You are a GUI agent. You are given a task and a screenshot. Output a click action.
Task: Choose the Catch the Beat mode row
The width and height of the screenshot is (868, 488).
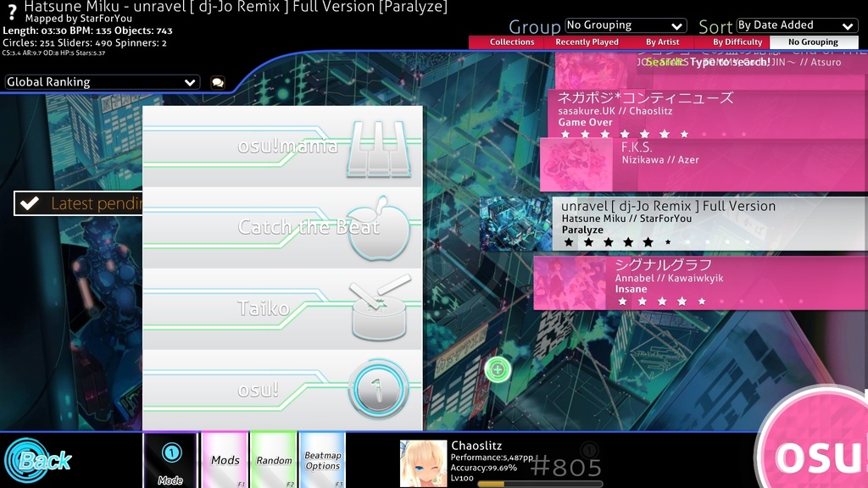click(x=282, y=227)
